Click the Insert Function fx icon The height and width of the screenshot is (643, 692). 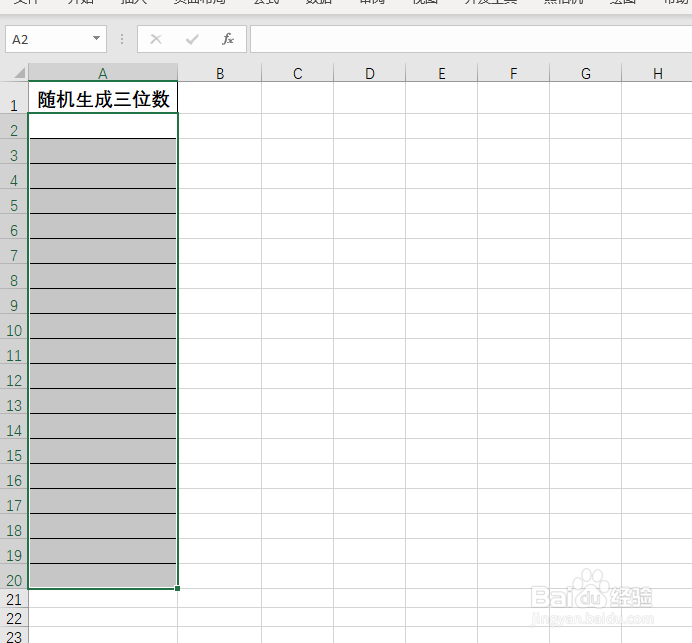(227, 39)
